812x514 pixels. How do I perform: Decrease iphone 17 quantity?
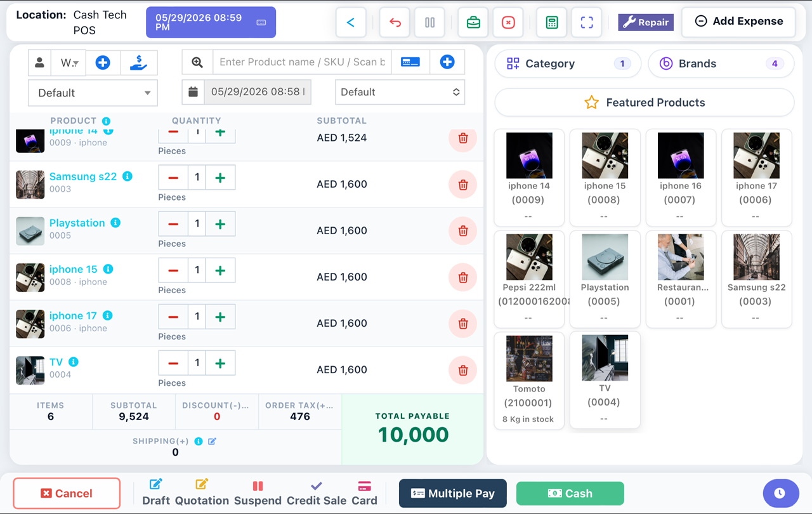[173, 317]
